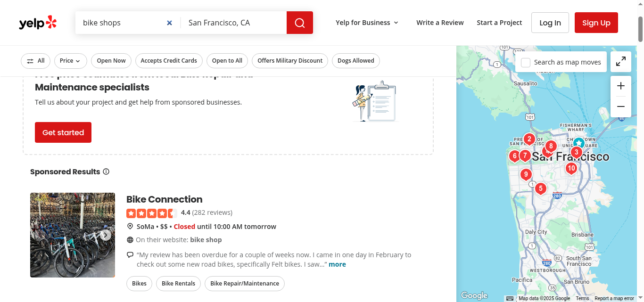Zoom out on the map

coord(621,106)
